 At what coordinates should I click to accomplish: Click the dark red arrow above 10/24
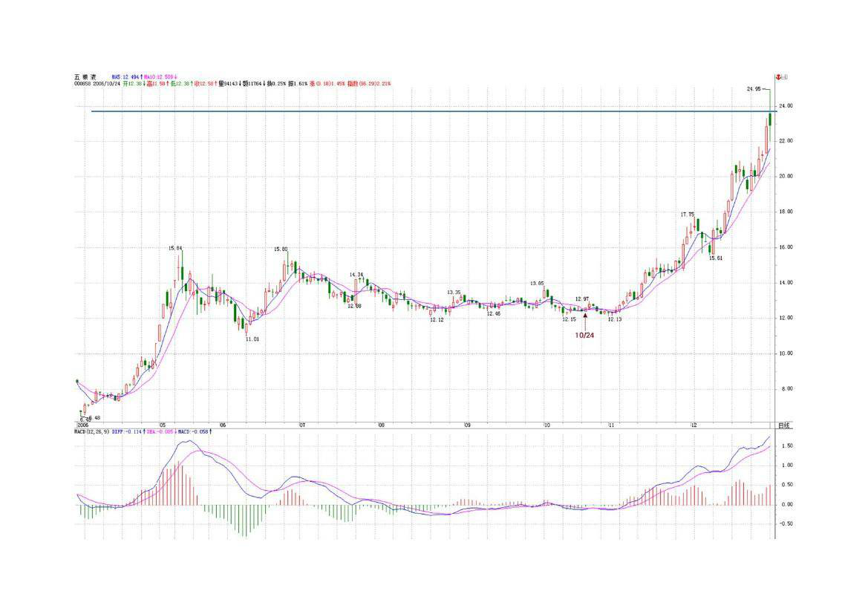click(x=585, y=321)
